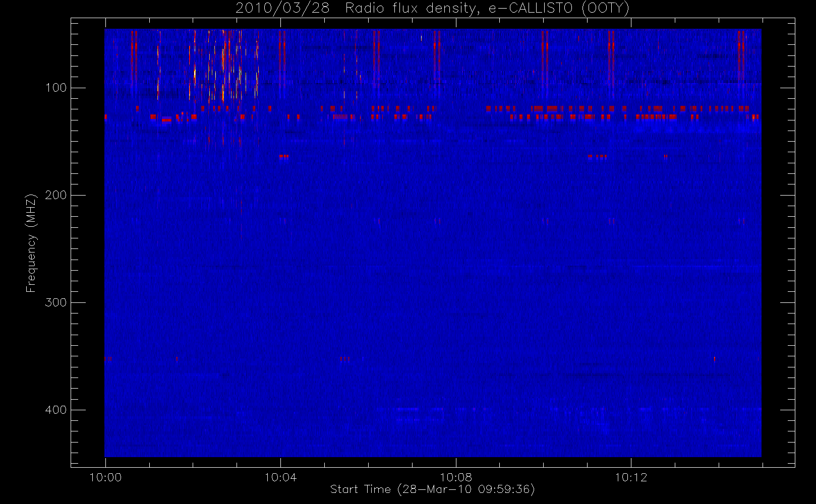The height and width of the screenshot is (504, 816).
Task: Click the '10:12' time tick label
Action: [631, 477]
